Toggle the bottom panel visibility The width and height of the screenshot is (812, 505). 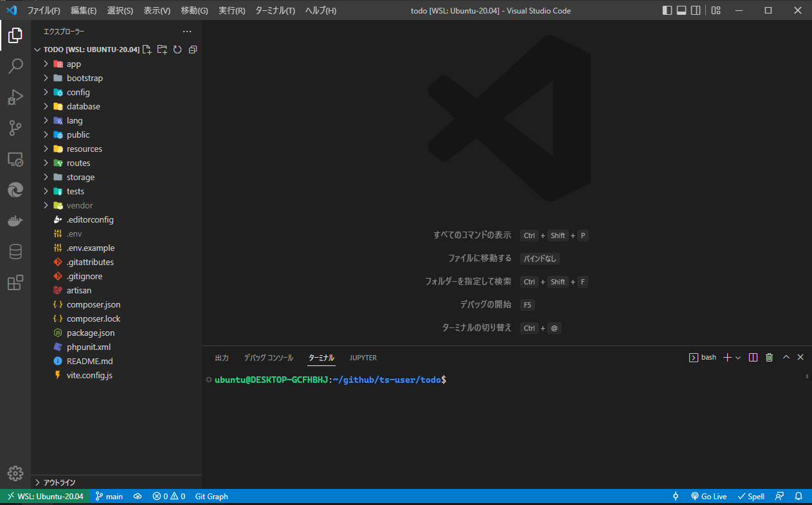point(681,10)
